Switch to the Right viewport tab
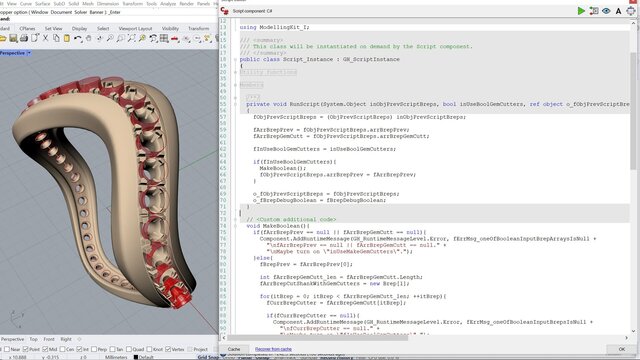Screen dimensions: 640x360 pos(66,339)
